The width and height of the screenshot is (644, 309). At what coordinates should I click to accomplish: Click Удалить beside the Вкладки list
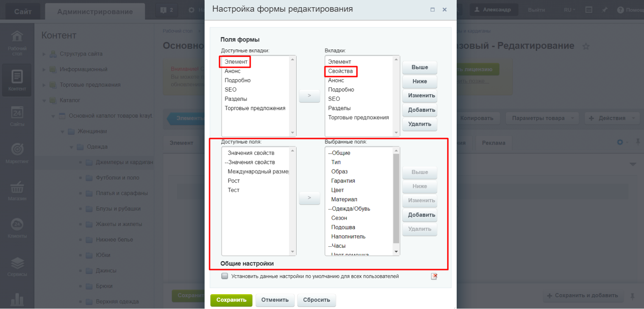point(420,124)
